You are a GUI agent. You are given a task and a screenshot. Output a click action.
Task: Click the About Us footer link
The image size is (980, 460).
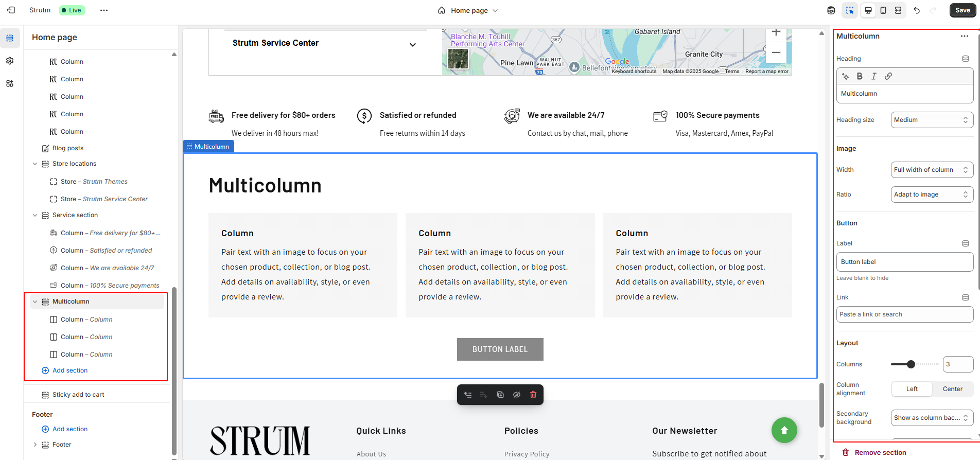(371, 454)
